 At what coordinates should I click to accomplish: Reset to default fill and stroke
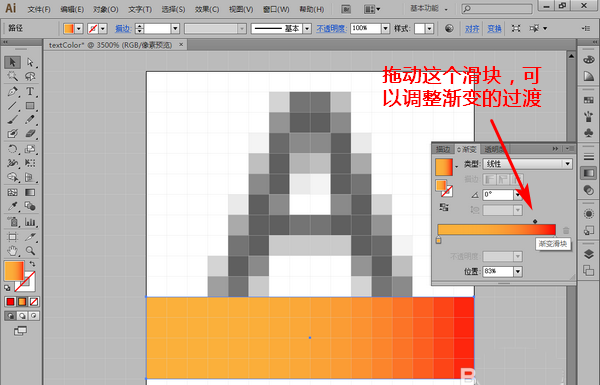(7, 288)
